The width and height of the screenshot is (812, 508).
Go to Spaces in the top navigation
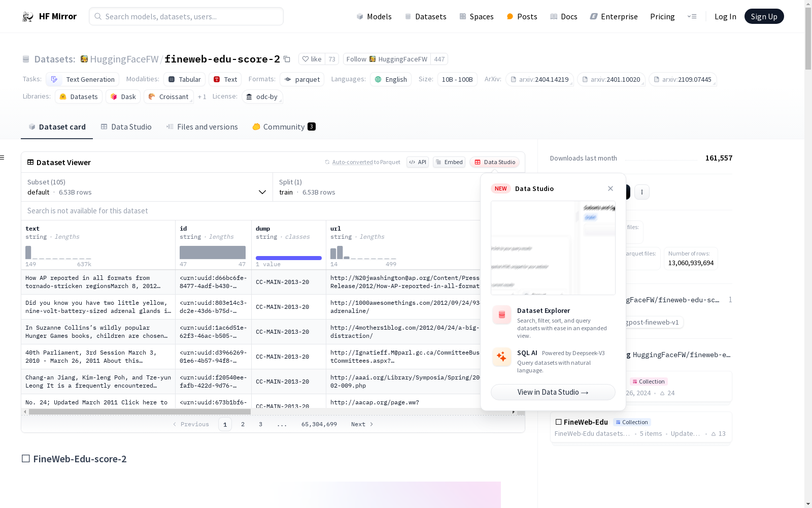pyautogui.click(x=477, y=16)
